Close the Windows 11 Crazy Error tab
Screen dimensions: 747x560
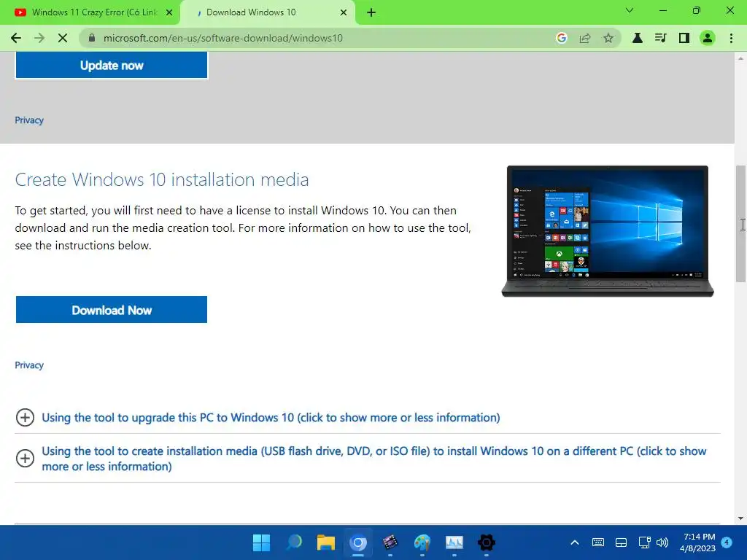(169, 12)
